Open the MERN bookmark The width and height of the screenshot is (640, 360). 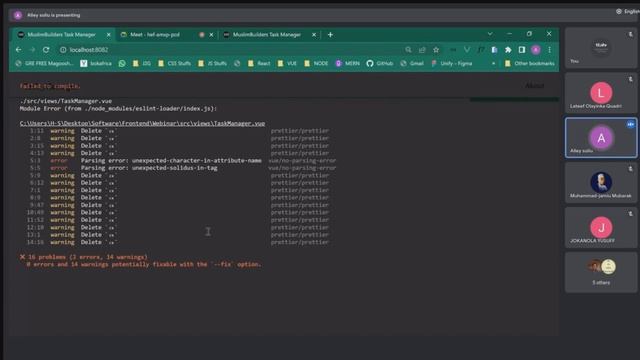coord(348,64)
